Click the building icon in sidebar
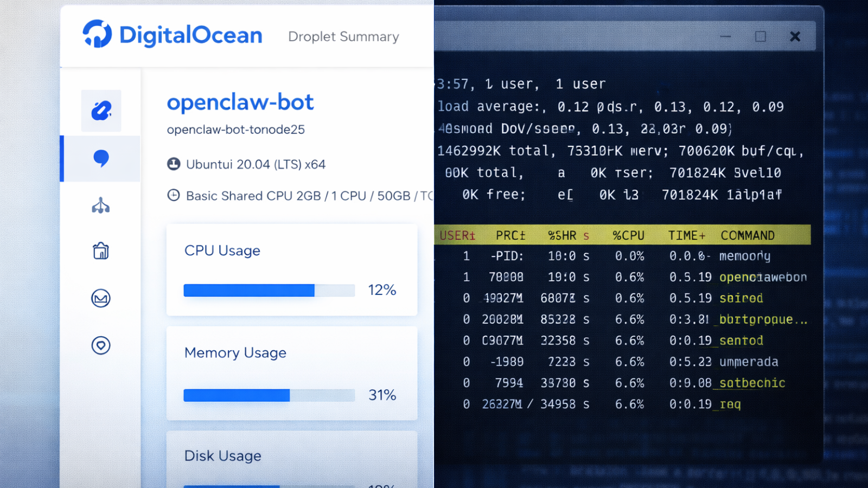Image resolution: width=868 pixels, height=488 pixels. click(101, 251)
